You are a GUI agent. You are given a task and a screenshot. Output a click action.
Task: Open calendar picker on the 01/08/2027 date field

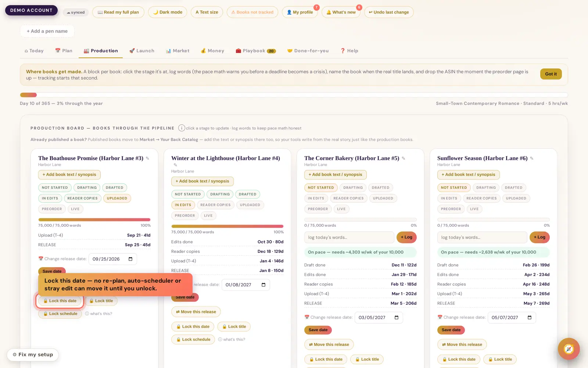pos(263,285)
